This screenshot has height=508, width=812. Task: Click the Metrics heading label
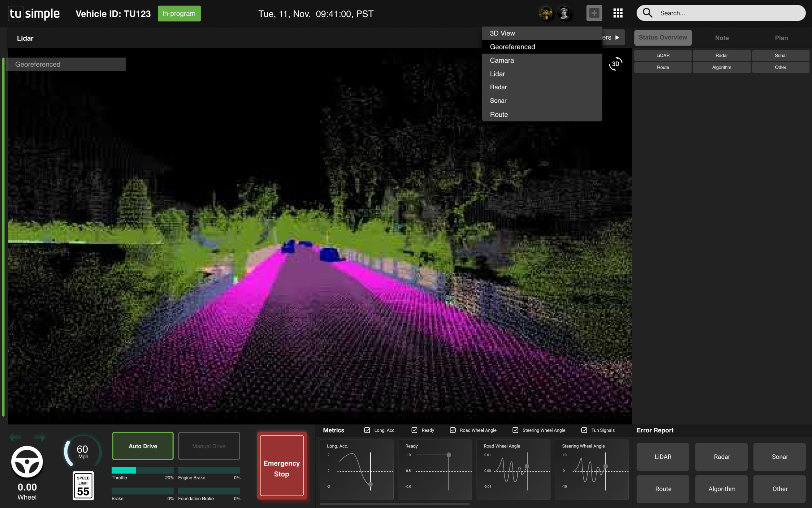tap(333, 430)
